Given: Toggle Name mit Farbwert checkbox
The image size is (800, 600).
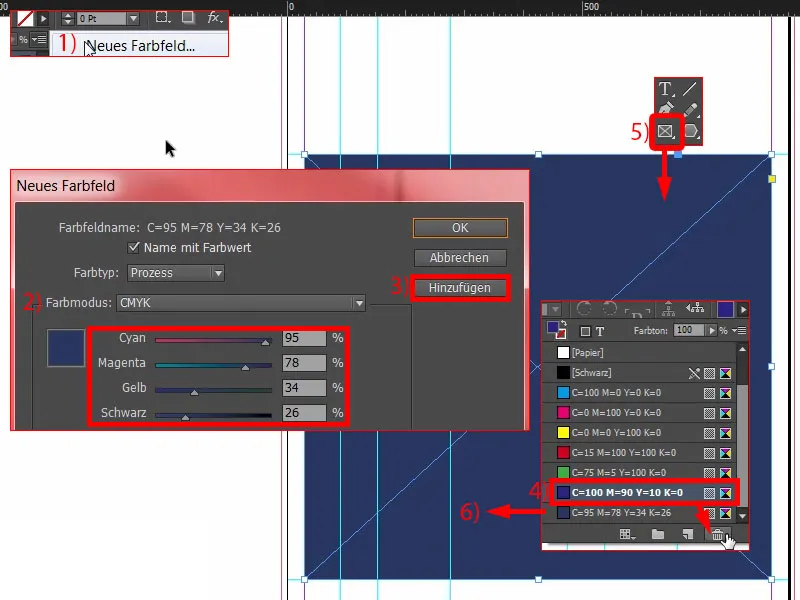Looking at the screenshot, I should (134, 248).
